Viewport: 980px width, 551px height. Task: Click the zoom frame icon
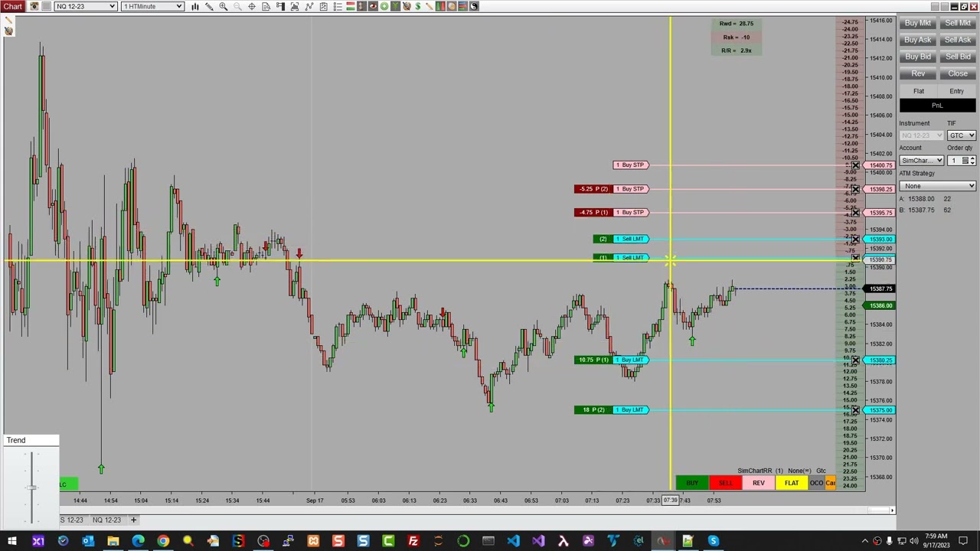point(295,6)
